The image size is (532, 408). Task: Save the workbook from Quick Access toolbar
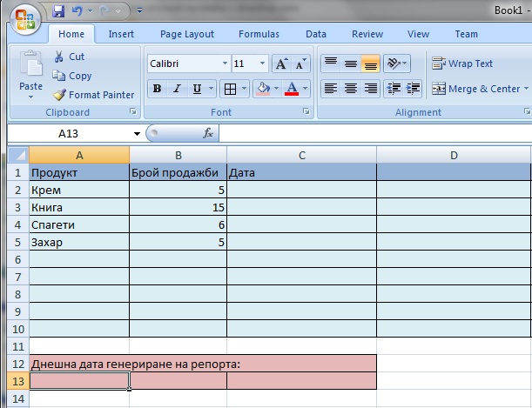[x=58, y=11]
